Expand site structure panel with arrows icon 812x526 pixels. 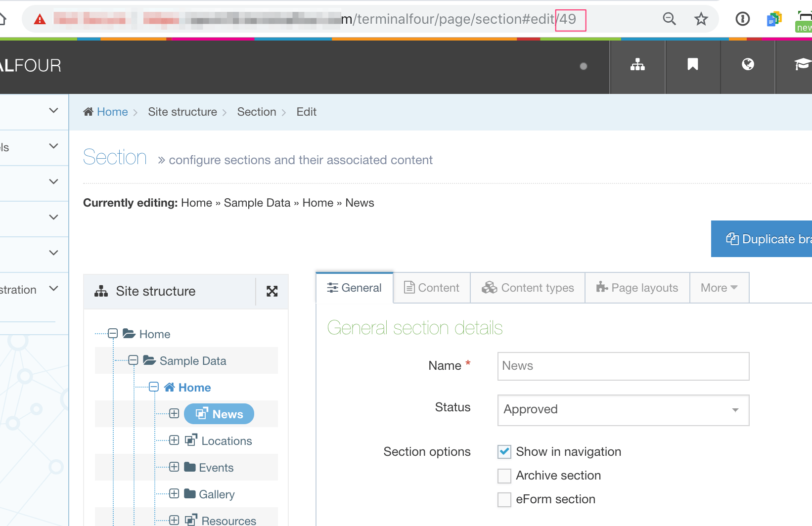click(x=272, y=291)
